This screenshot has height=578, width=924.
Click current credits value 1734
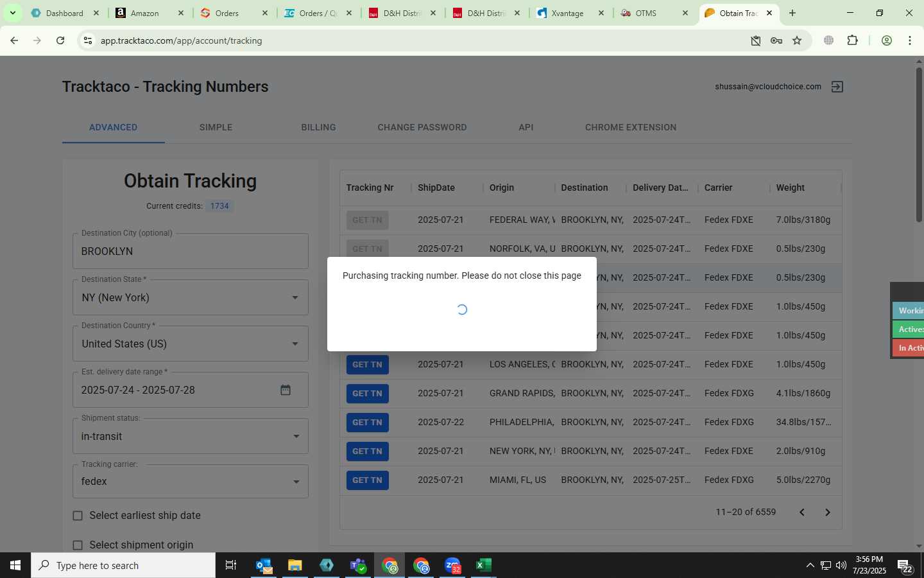coord(219,206)
